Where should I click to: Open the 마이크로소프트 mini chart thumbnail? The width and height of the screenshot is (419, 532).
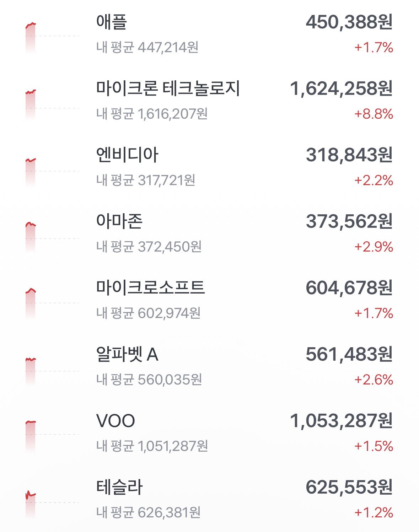coord(52,304)
